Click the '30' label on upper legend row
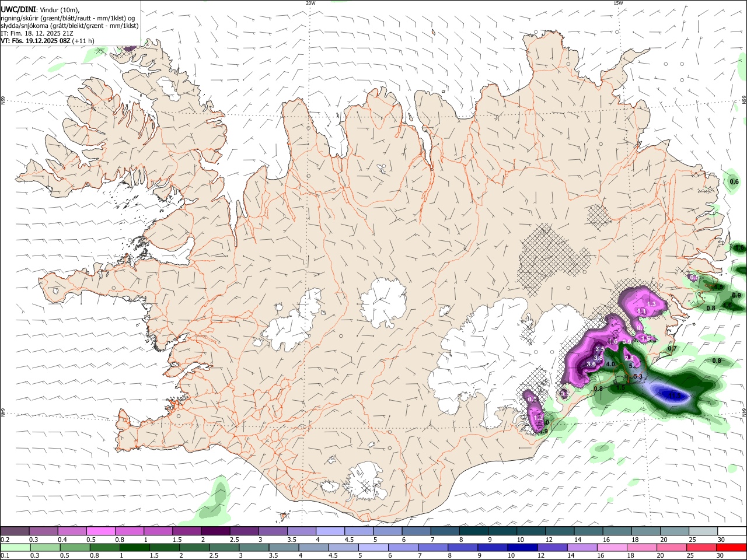Viewport: 747px width, 560px height. coord(721,540)
